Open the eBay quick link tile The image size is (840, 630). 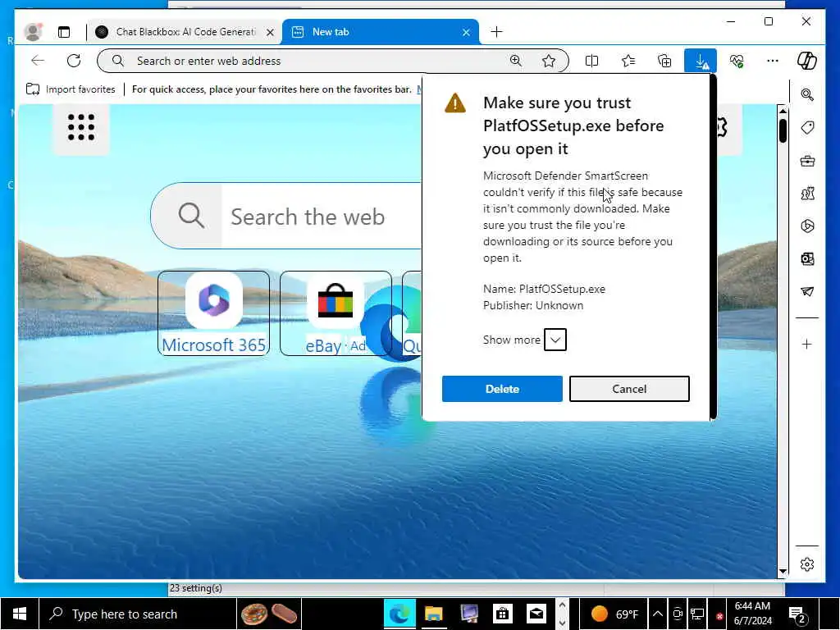point(336,313)
